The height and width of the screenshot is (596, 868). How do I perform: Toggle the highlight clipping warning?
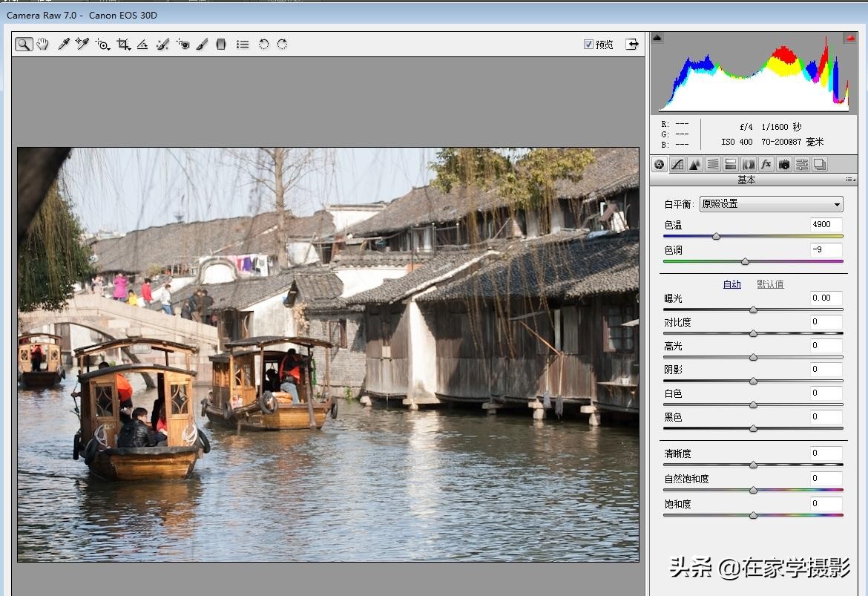tap(849, 38)
